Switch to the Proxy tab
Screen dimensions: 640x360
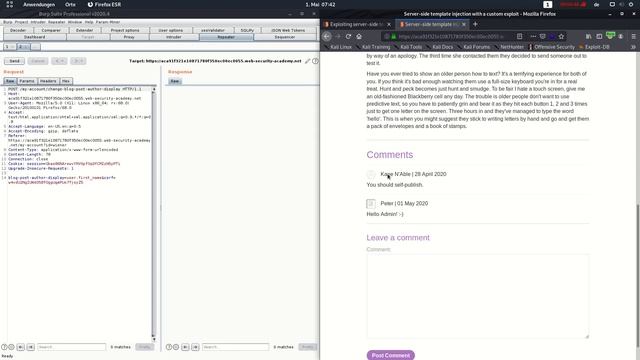tap(129, 37)
